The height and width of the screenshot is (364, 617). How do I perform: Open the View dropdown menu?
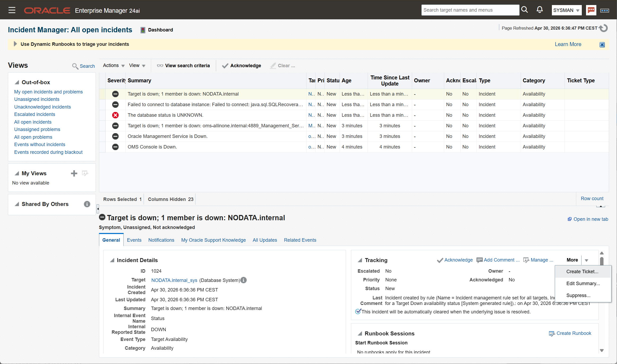click(137, 65)
